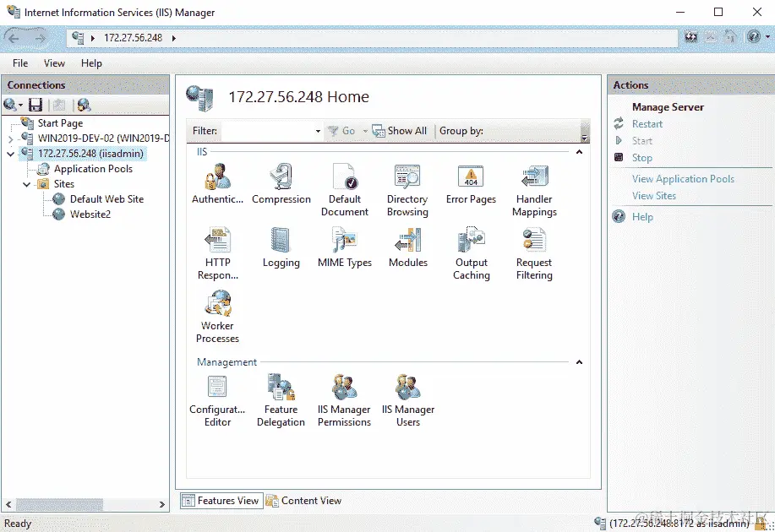Viewport: 775px width, 532px height.
Task: Open Handler Mappings feature
Action: tap(534, 190)
